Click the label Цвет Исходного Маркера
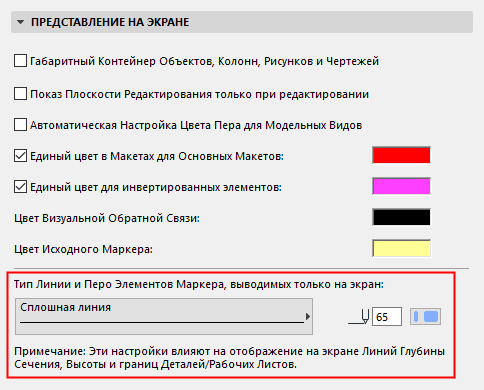The image size is (484, 390). click(x=83, y=249)
